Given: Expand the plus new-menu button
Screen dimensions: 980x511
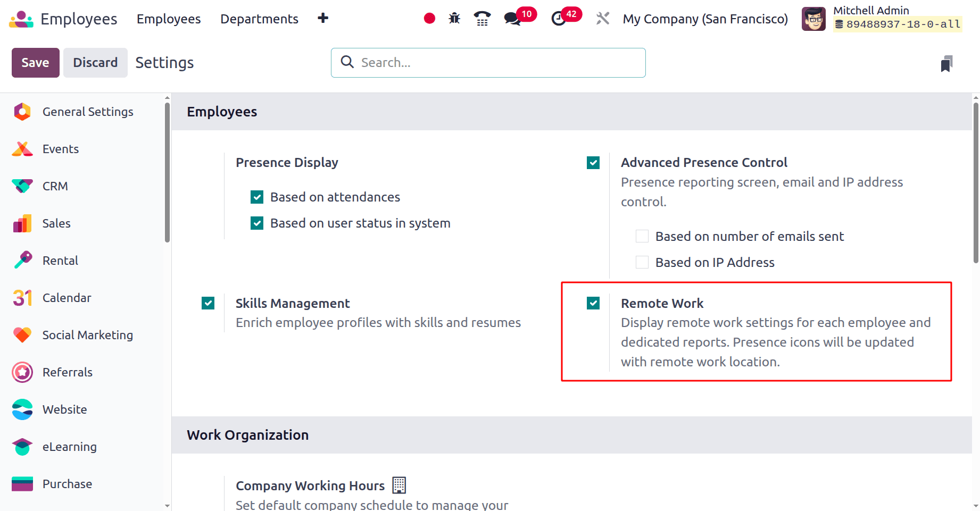Looking at the screenshot, I should tap(323, 19).
